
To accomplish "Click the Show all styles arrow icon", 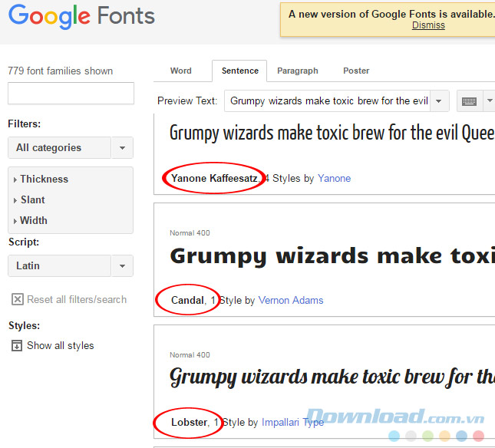I will [17, 345].
